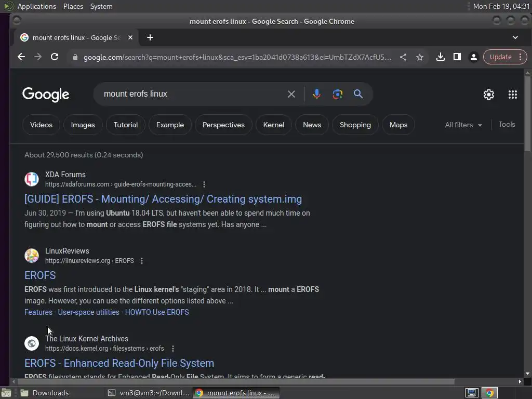Image resolution: width=532 pixels, height=399 pixels.
Task: Open Tools search options
Action: click(x=507, y=125)
